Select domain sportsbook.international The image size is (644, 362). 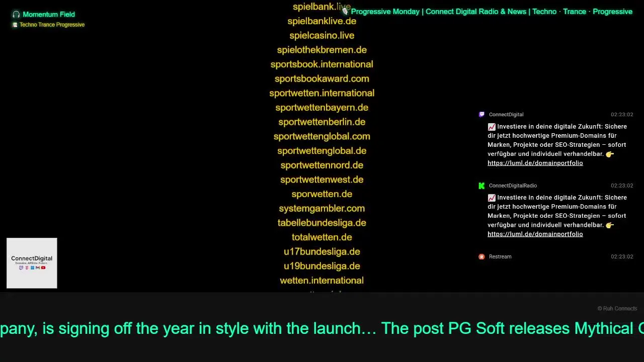click(x=322, y=64)
